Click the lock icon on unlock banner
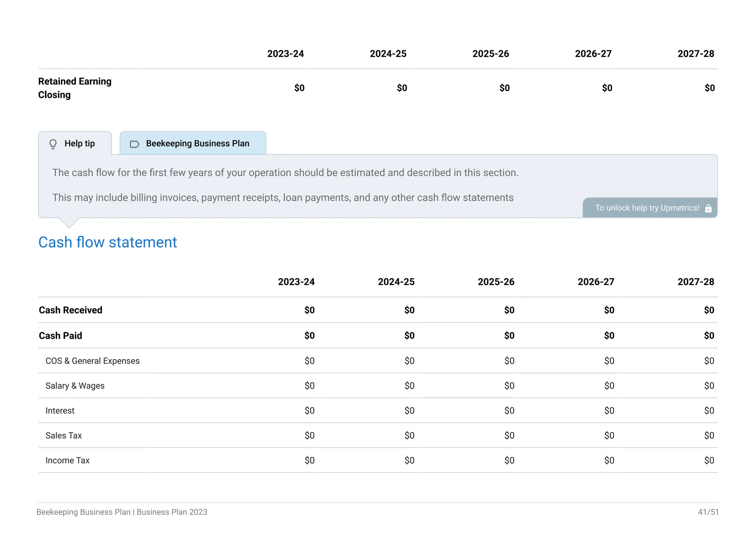The image size is (756, 535). [708, 208]
